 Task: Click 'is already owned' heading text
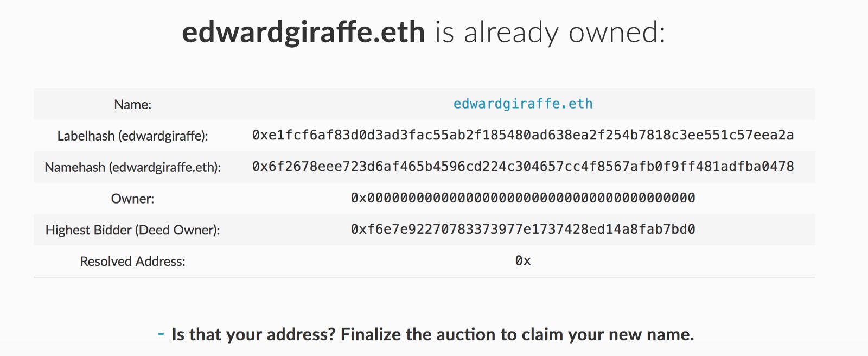[548, 33]
